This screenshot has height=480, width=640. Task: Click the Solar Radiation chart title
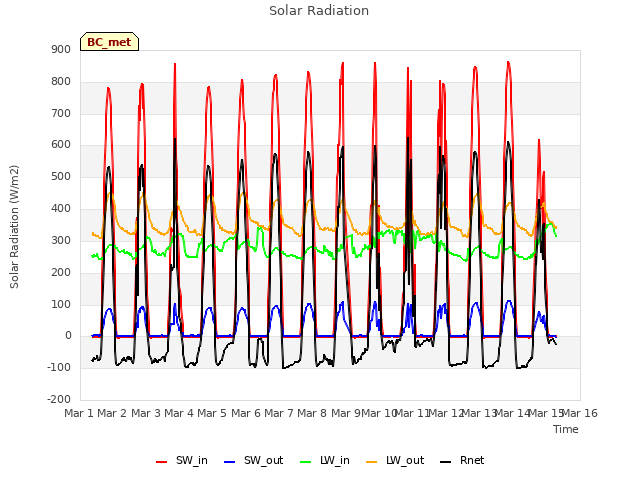319,11
